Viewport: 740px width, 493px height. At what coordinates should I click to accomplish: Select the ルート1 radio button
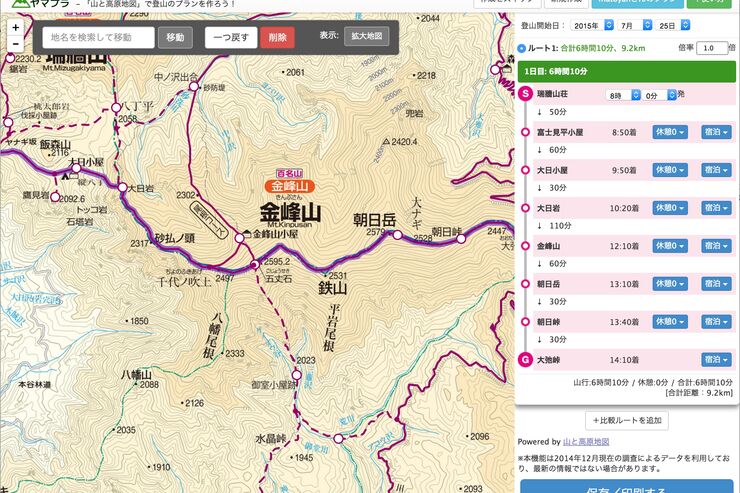[521, 48]
